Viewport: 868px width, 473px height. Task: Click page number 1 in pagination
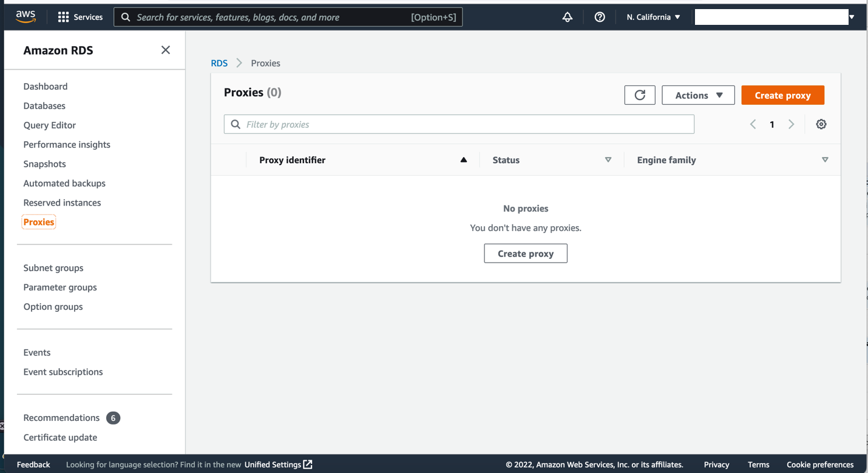(x=772, y=124)
